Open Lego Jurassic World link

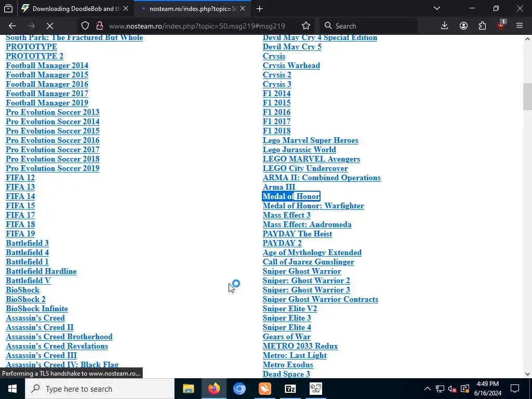pos(299,150)
